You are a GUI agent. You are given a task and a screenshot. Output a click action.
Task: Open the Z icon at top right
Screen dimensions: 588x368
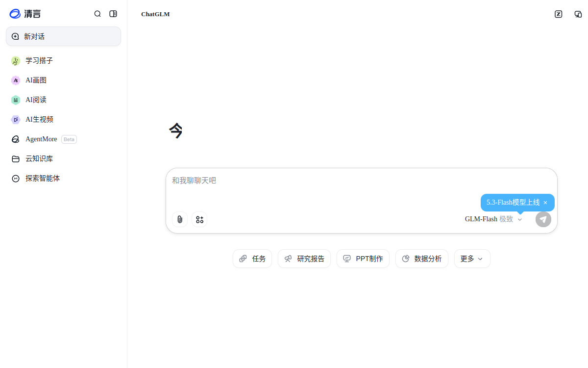point(559,14)
